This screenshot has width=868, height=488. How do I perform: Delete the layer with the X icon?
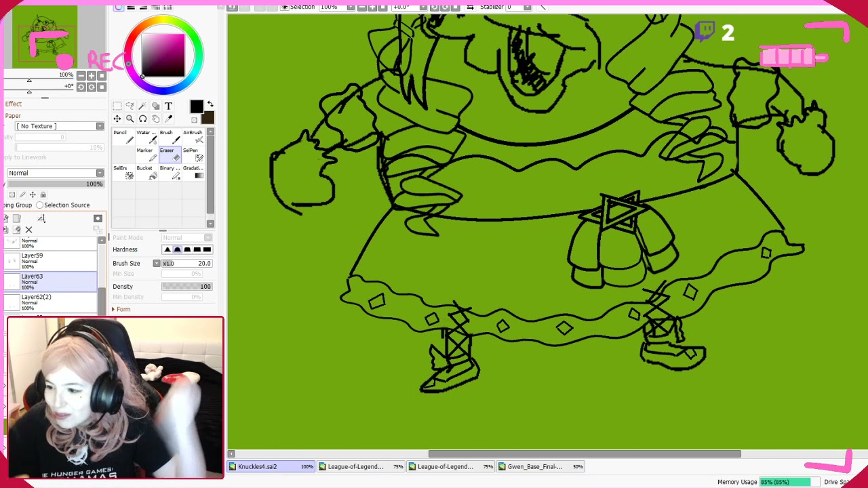pyautogui.click(x=28, y=230)
